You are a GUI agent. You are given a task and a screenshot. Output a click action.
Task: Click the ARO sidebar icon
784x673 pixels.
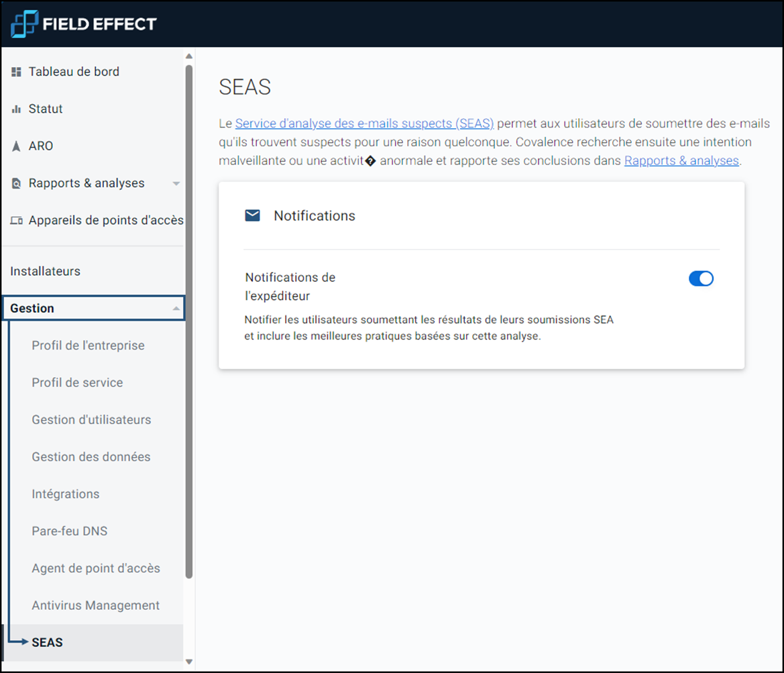point(17,146)
